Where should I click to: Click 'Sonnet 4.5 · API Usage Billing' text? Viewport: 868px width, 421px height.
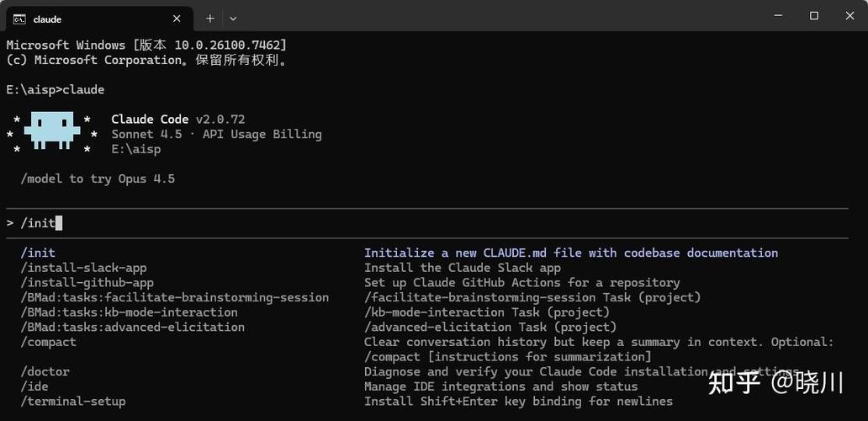(x=216, y=134)
